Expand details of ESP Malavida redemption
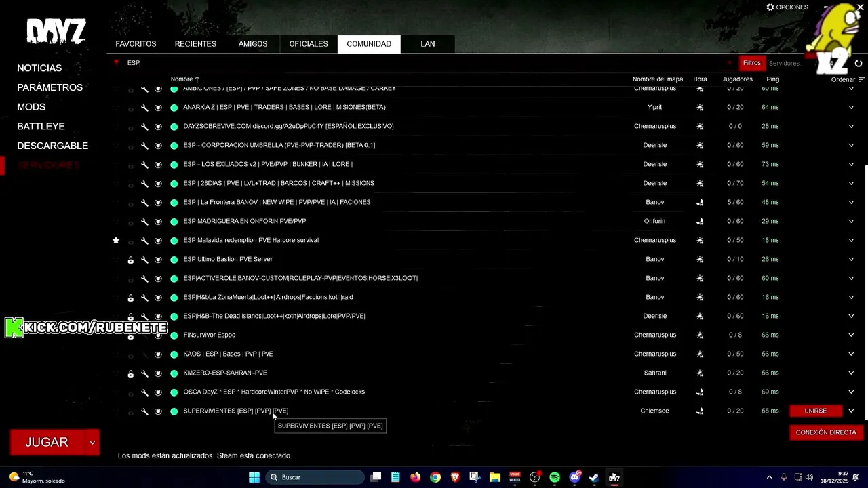 [851, 240]
